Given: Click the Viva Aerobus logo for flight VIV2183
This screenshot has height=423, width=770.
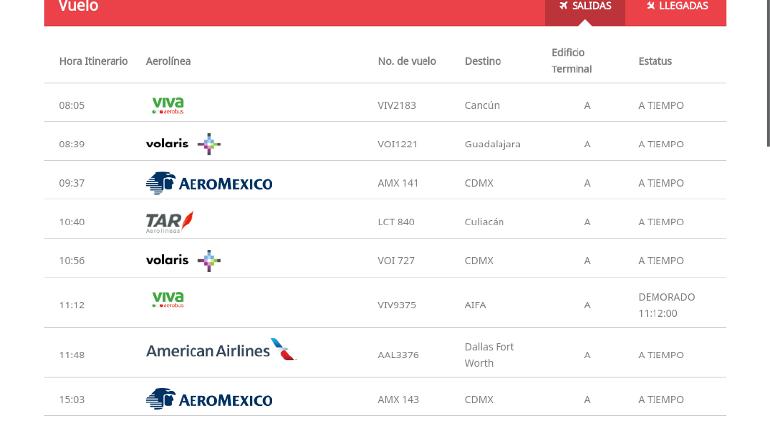Looking at the screenshot, I should click(x=168, y=105).
